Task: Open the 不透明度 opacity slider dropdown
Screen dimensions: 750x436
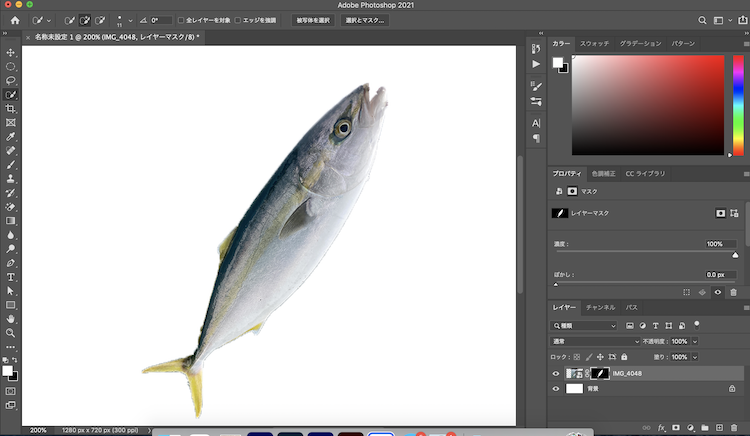Action: coord(695,341)
